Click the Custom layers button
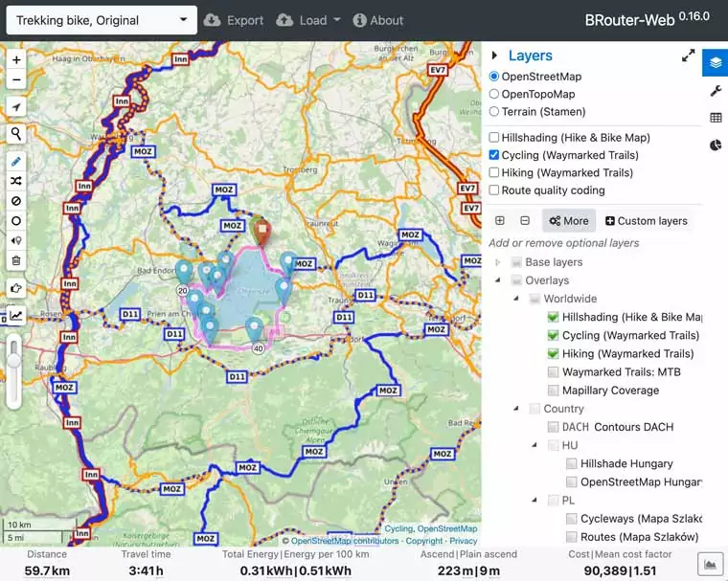Screen dimensions: 728x581 pyautogui.click(x=647, y=221)
